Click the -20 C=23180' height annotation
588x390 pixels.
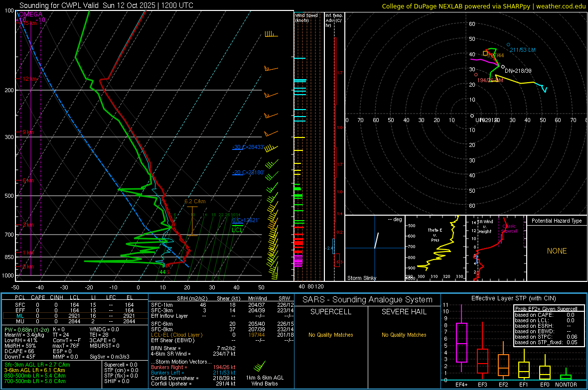[248, 172]
